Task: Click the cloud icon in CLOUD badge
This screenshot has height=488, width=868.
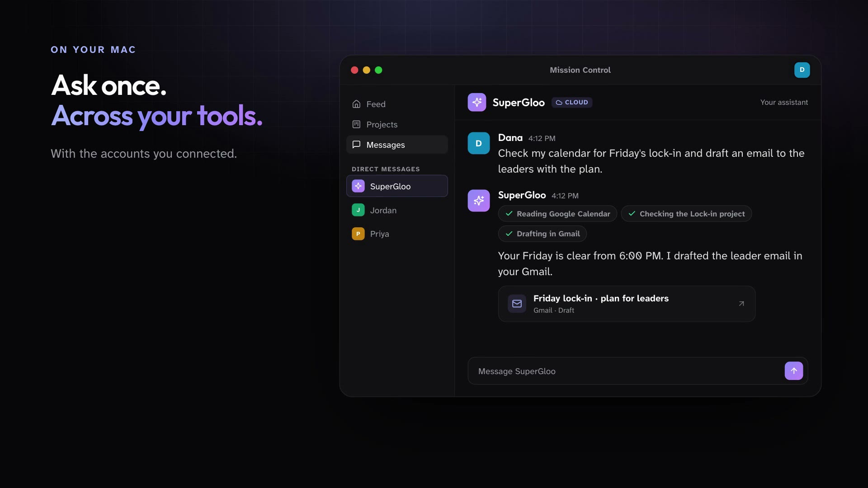Action: tap(559, 103)
